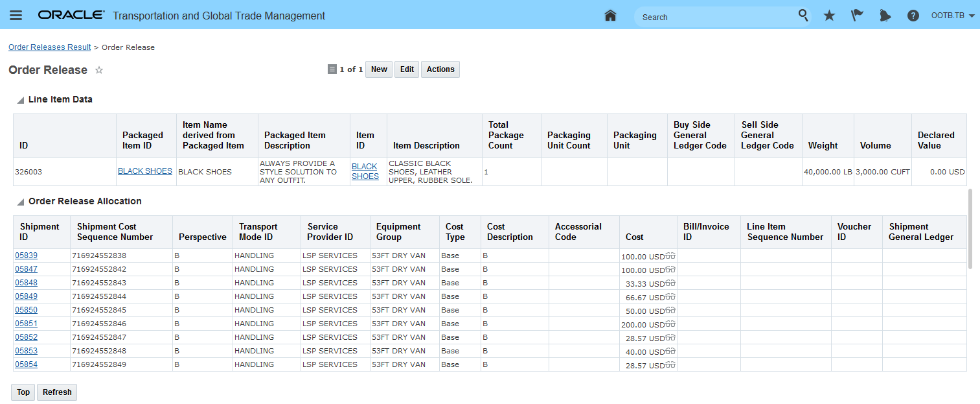Open the Help question mark icon
The width and height of the screenshot is (980, 404).
tap(913, 16)
